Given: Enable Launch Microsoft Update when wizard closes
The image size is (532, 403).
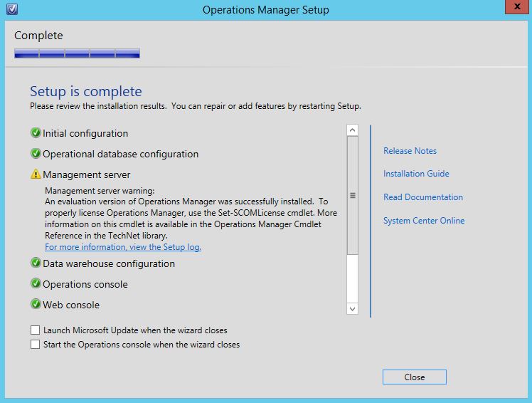Looking at the screenshot, I should click(36, 330).
